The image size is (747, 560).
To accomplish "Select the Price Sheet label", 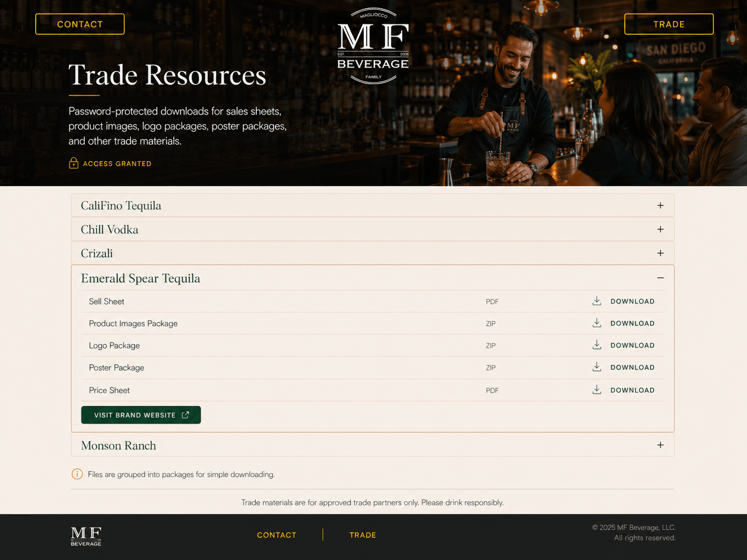I will 109,390.
